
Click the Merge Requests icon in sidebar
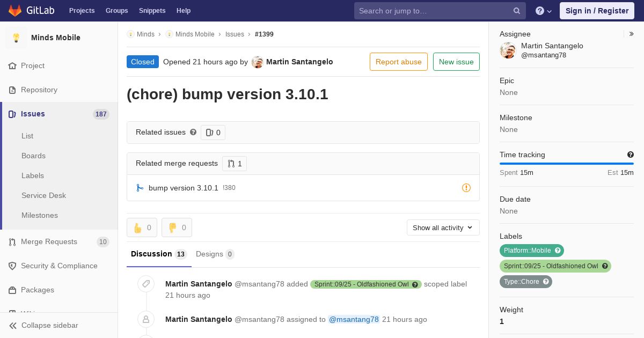click(x=12, y=242)
